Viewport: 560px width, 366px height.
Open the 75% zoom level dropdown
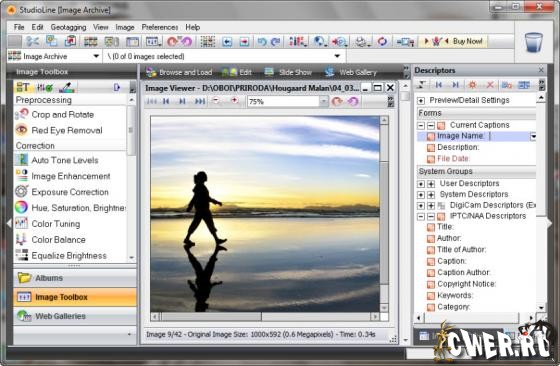point(323,102)
